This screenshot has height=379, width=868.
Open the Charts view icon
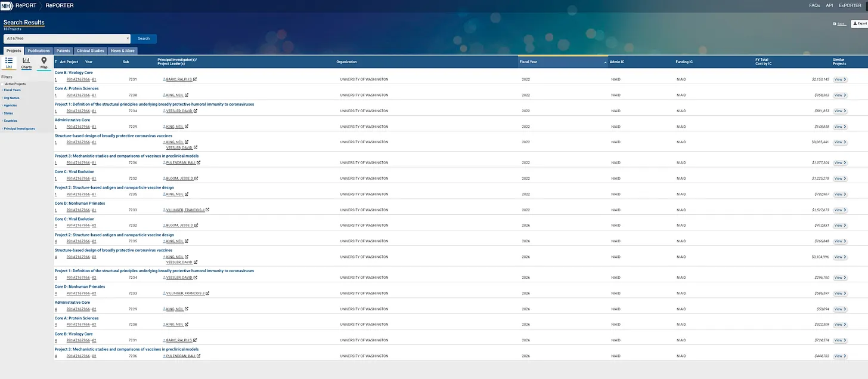point(26,60)
